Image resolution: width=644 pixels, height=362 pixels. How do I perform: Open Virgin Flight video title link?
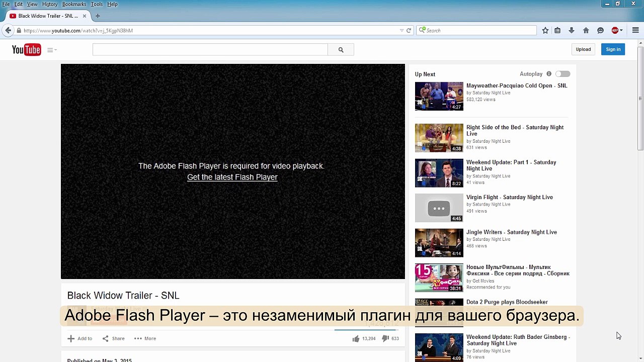(510, 197)
